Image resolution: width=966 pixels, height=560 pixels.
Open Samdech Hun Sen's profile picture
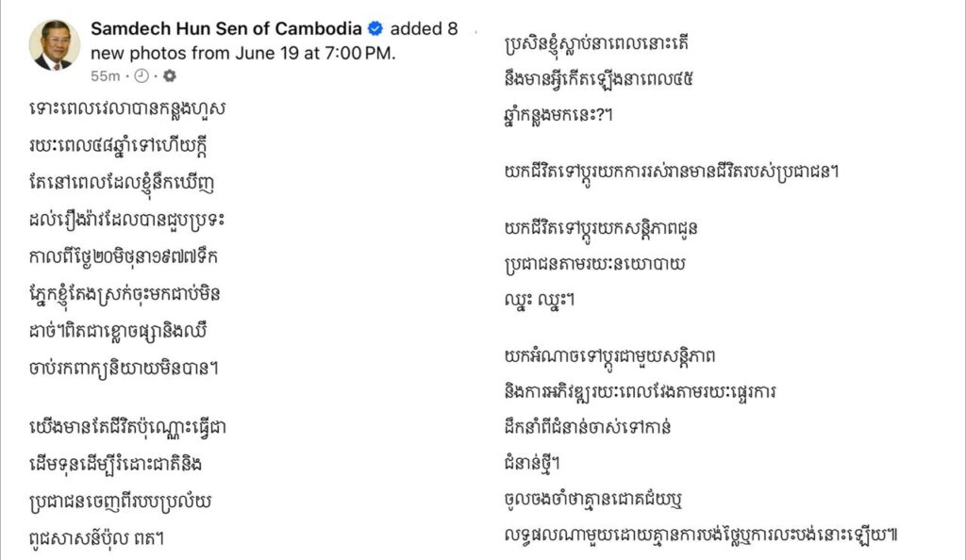pos(54,45)
